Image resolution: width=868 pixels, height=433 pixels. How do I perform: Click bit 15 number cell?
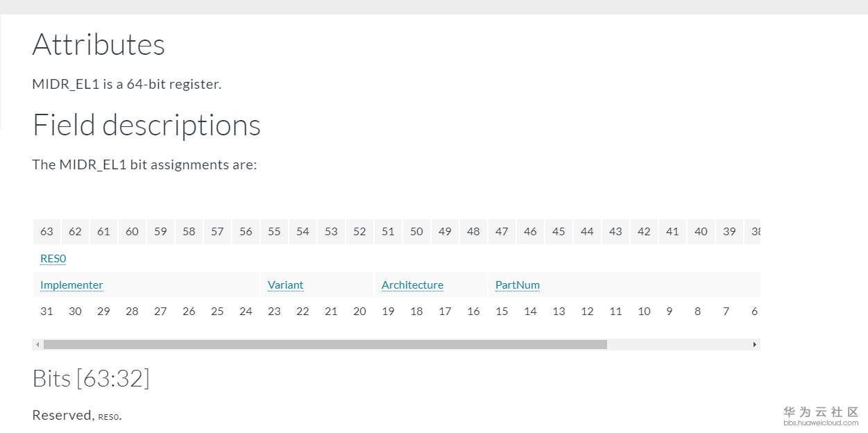502,312
